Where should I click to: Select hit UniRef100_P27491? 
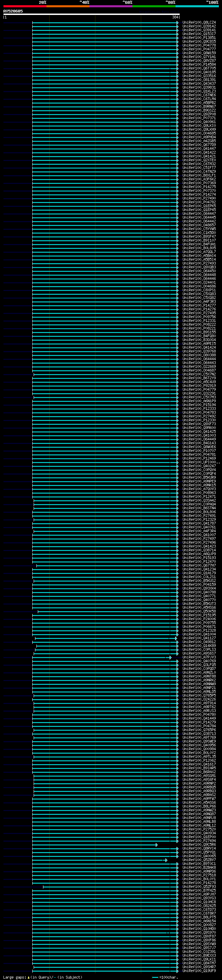pos(199,516)
